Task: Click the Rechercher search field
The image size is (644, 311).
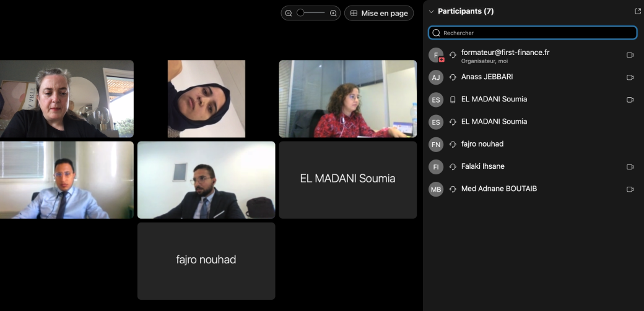Action: pyautogui.click(x=533, y=33)
